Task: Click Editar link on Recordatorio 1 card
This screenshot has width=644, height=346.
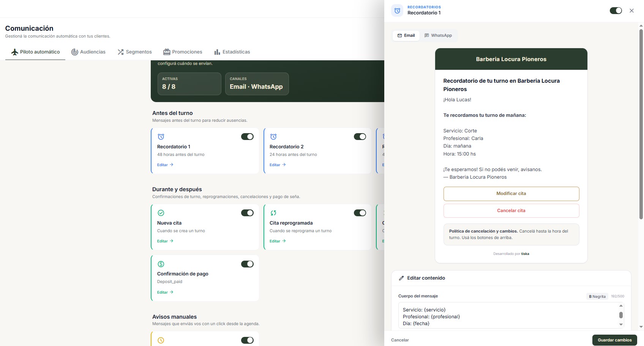Action: point(165,165)
